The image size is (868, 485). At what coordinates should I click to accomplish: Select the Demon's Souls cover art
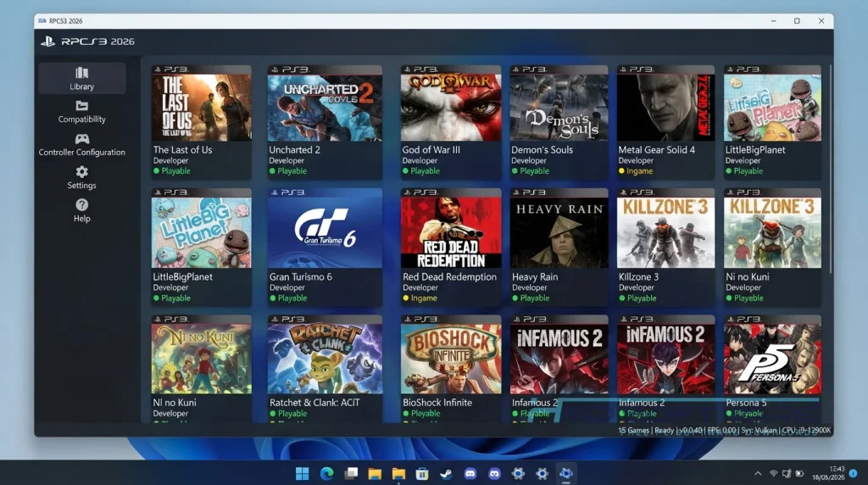click(559, 108)
